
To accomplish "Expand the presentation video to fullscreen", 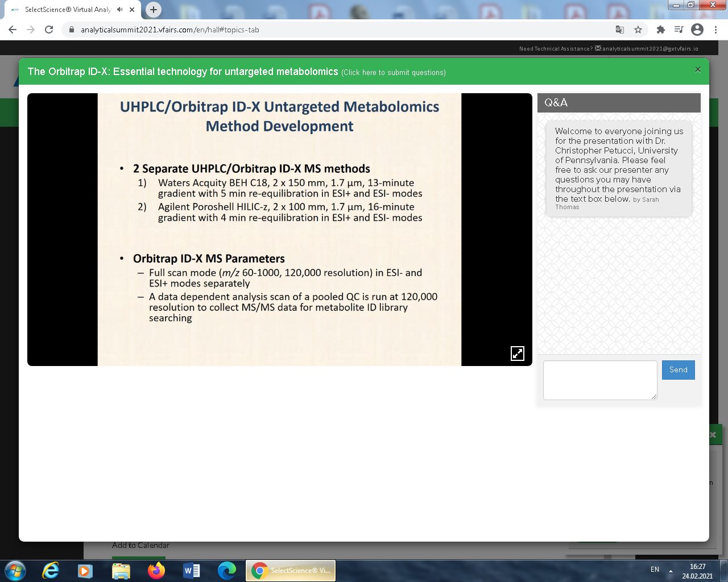I will pos(517,353).
